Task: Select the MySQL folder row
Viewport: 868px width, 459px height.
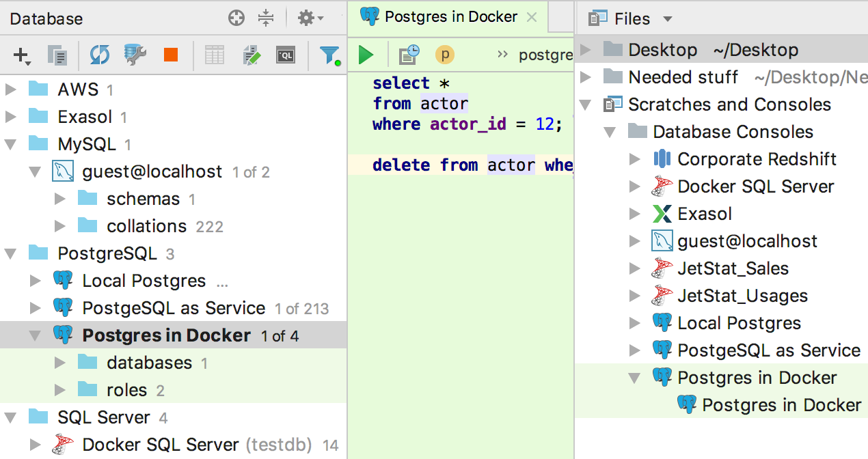Action: tap(174, 144)
